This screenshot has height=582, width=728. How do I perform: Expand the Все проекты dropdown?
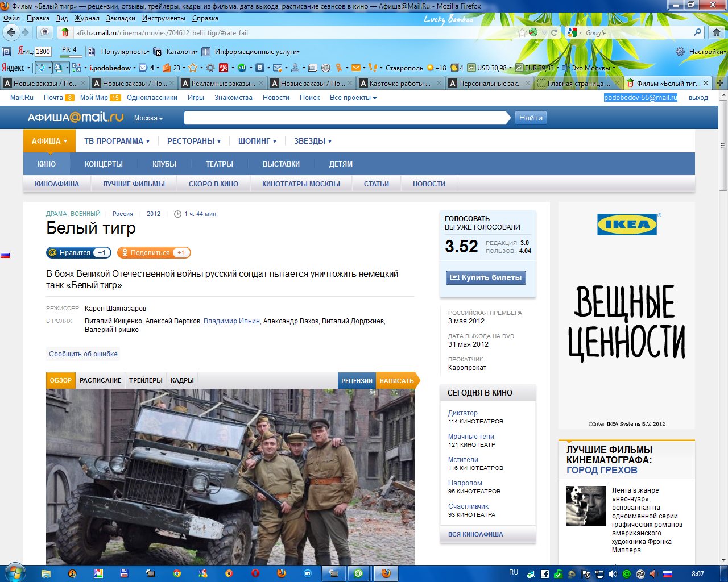point(353,98)
